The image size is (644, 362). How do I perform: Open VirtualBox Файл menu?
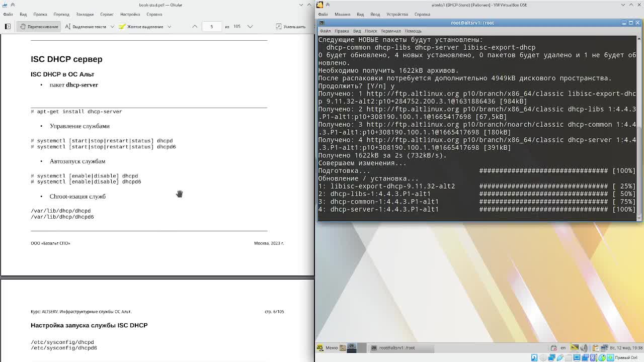pyautogui.click(x=323, y=14)
